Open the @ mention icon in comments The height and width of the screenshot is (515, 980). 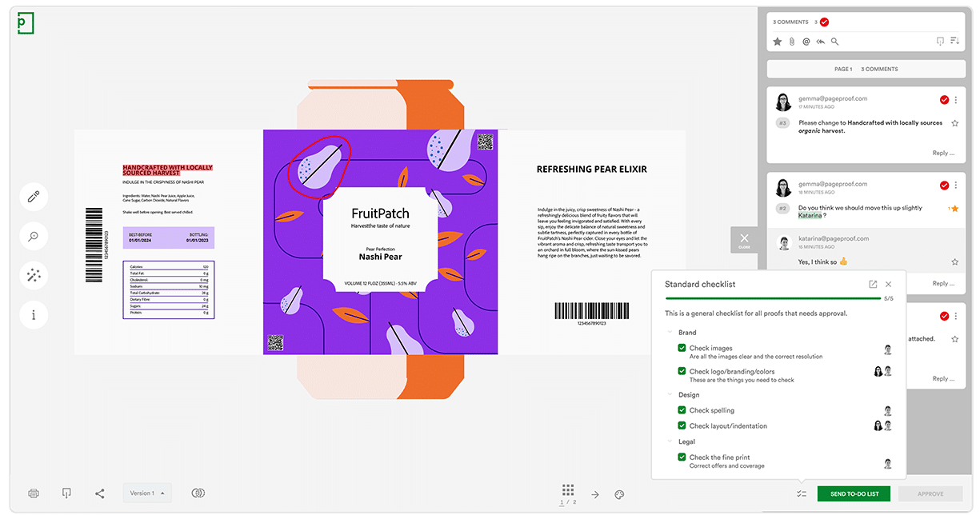coord(806,41)
